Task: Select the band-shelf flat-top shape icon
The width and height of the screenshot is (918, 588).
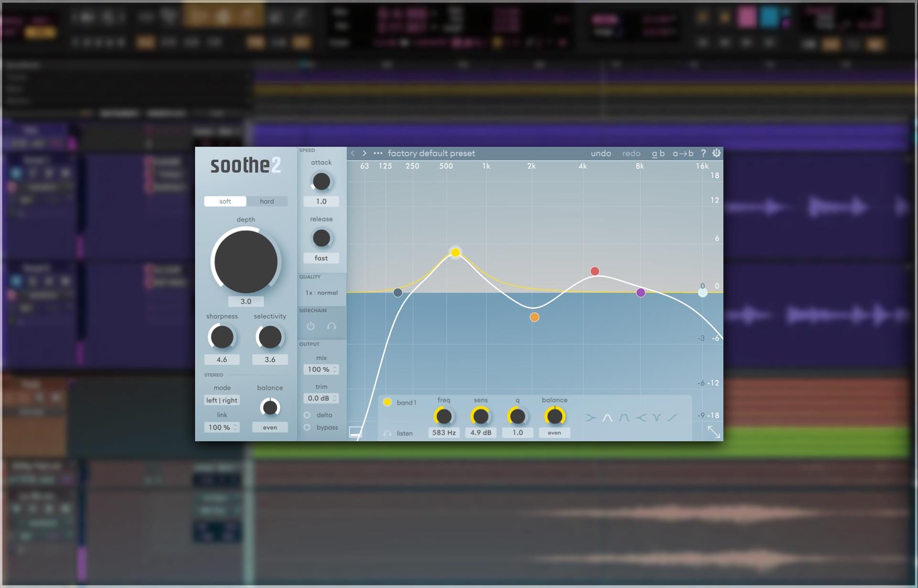Action: click(624, 418)
